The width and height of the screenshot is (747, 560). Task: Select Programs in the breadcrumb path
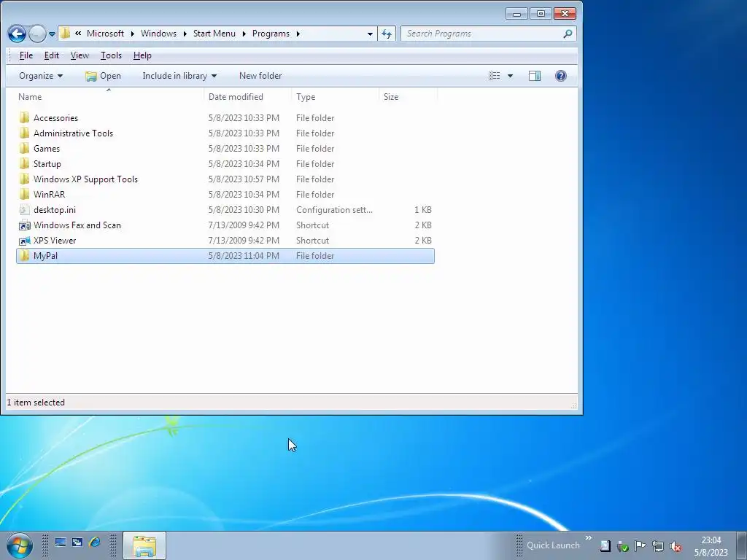pos(271,34)
